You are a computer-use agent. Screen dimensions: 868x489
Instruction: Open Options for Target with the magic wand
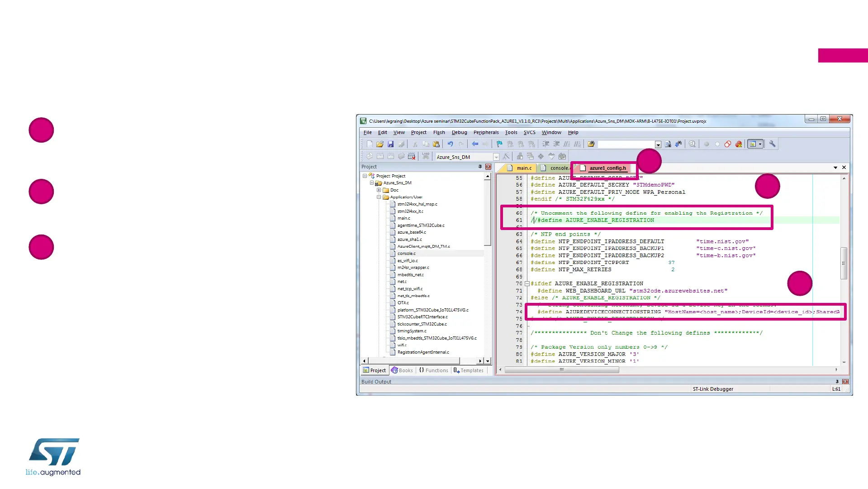tap(506, 156)
